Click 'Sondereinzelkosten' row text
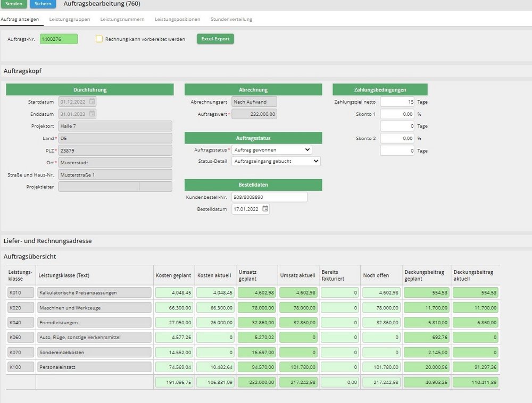The width and height of the screenshot is (532, 403). coord(62,352)
